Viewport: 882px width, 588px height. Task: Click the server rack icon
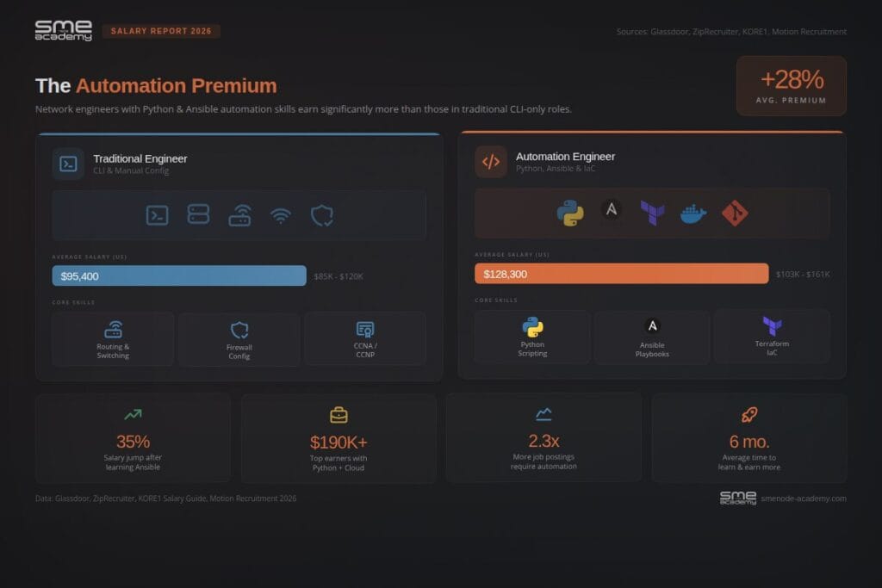(x=199, y=214)
